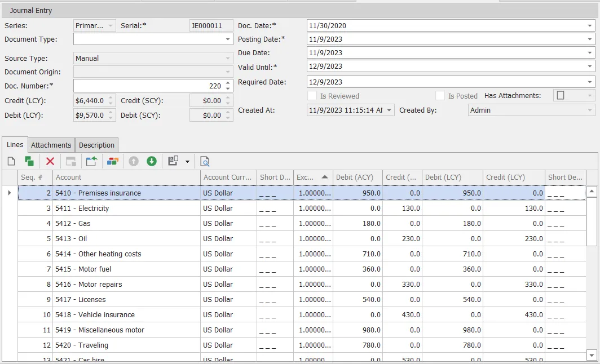
Task: Click the Debit (LCY) column header
Action: (x=453, y=177)
